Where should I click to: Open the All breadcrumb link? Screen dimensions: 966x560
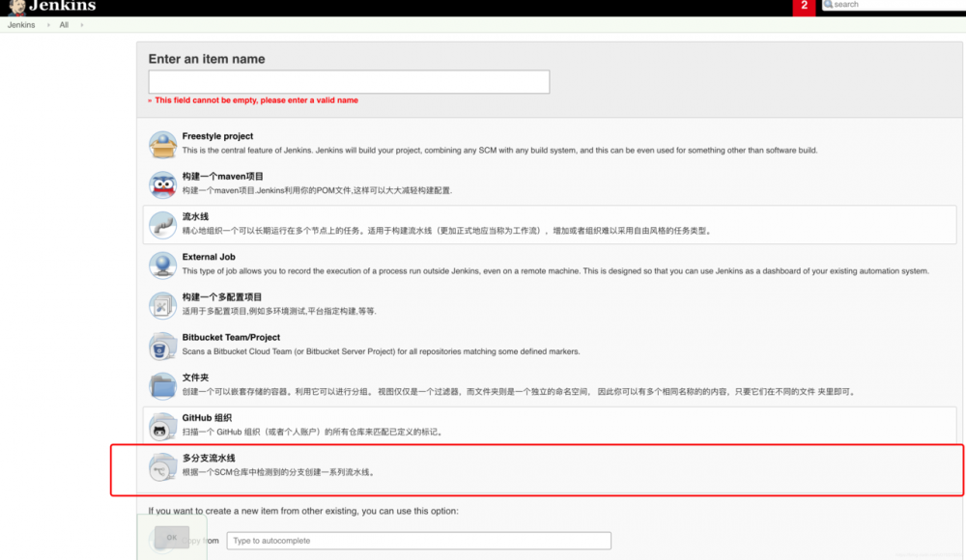64,24
